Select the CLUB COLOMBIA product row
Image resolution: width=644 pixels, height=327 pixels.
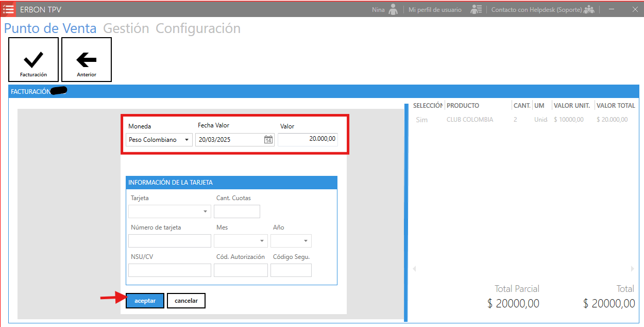tap(469, 120)
